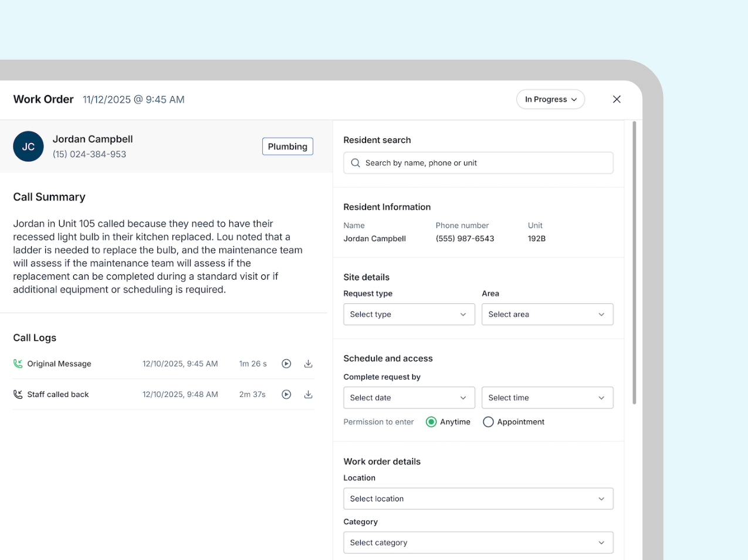Choose Appointment for permission to enter
This screenshot has height=560, width=748.
click(488, 422)
